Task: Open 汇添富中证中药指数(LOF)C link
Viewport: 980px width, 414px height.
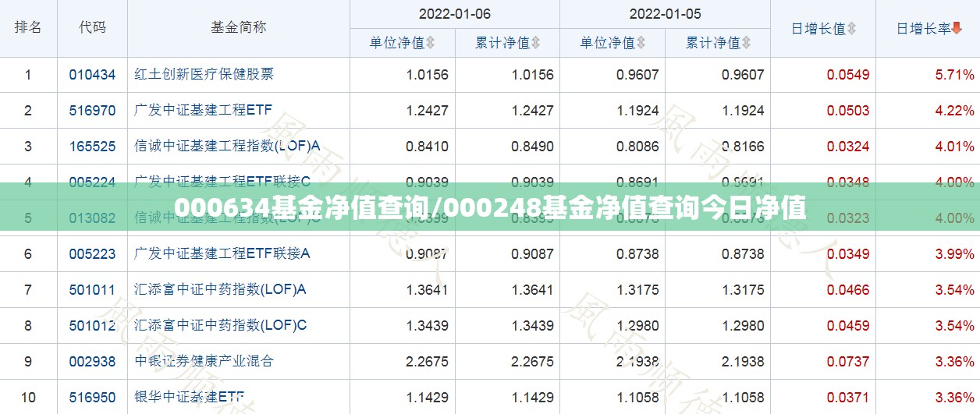Action: point(221,325)
